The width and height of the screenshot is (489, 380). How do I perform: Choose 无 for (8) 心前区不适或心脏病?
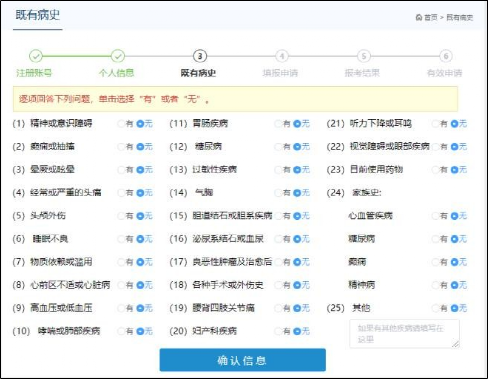pos(140,285)
